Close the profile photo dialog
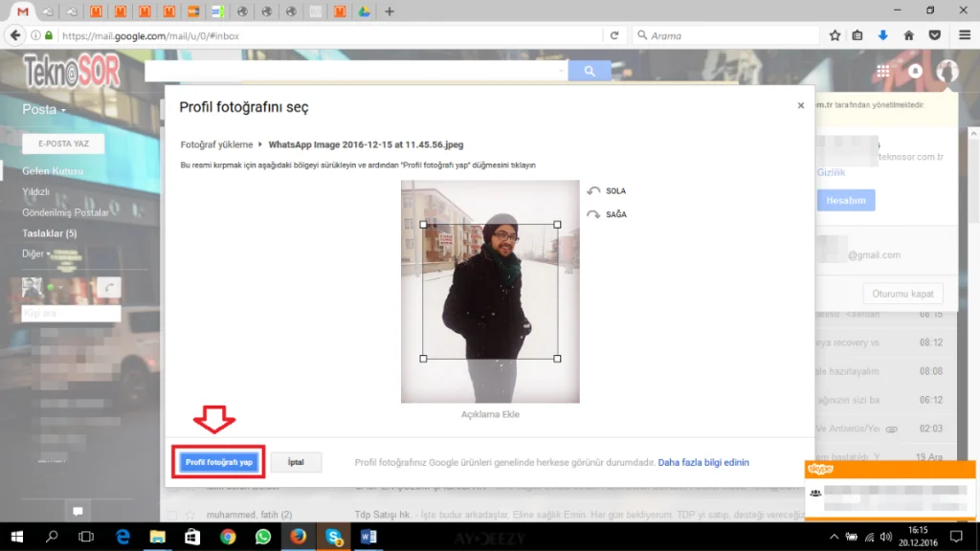980x551 pixels. pyautogui.click(x=801, y=106)
